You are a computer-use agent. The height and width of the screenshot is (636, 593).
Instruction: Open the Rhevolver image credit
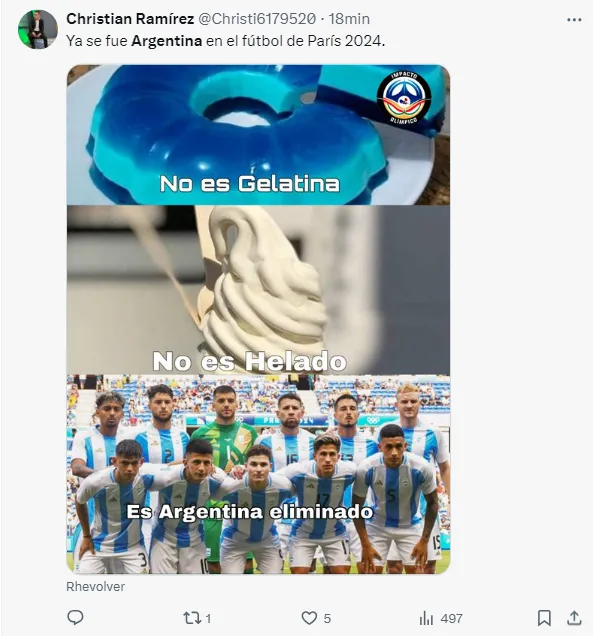click(x=96, y=587)
